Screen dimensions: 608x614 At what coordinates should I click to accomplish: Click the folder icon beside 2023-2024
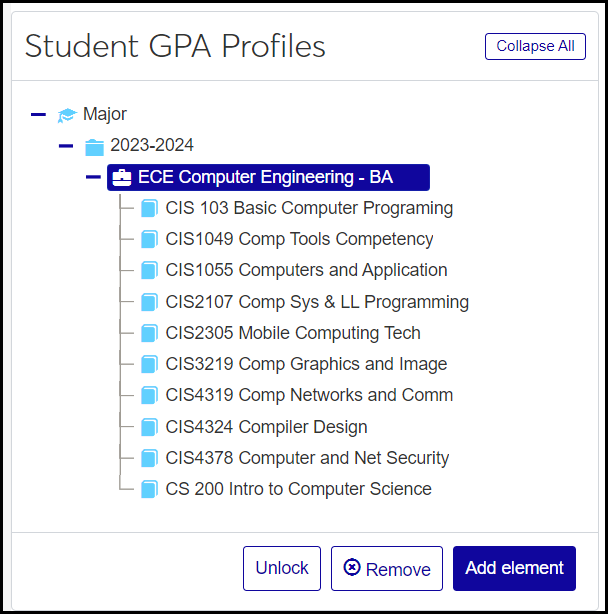(95, 147)
